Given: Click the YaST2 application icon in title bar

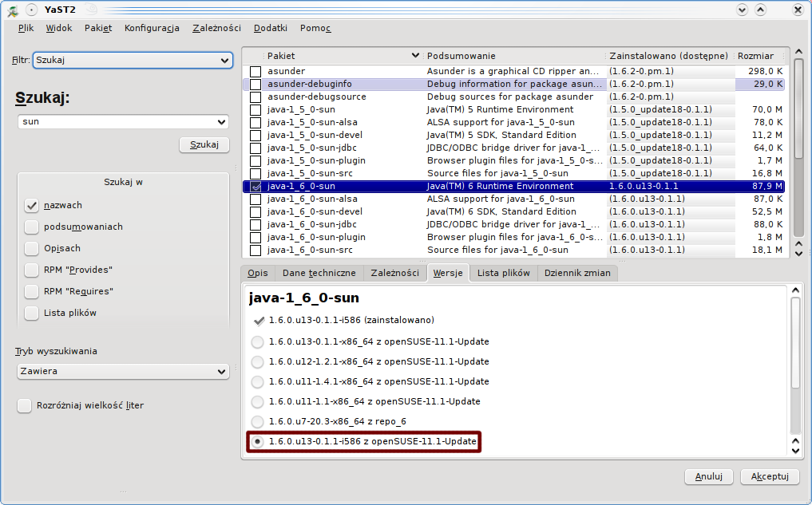Looking at the screenshot, I should click(x=13, y=10).
